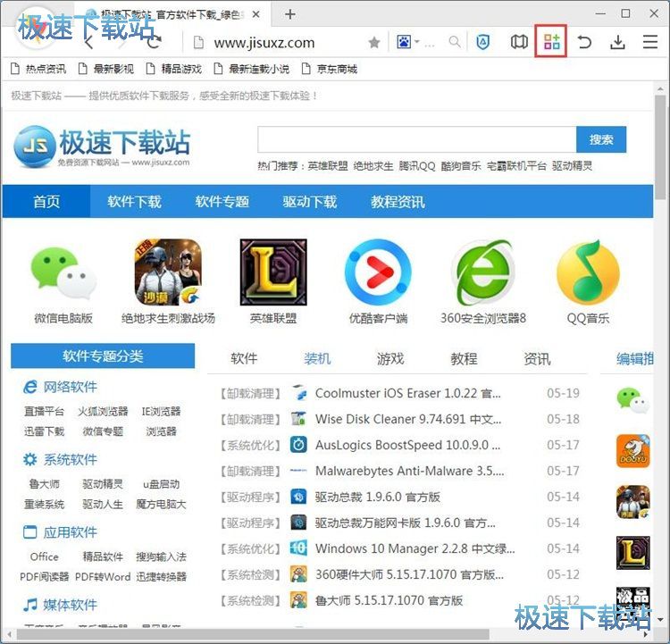The width and height of the screenshot is (670, 644).
Task: Open 应用软件 category
Action: click(60, 532)
